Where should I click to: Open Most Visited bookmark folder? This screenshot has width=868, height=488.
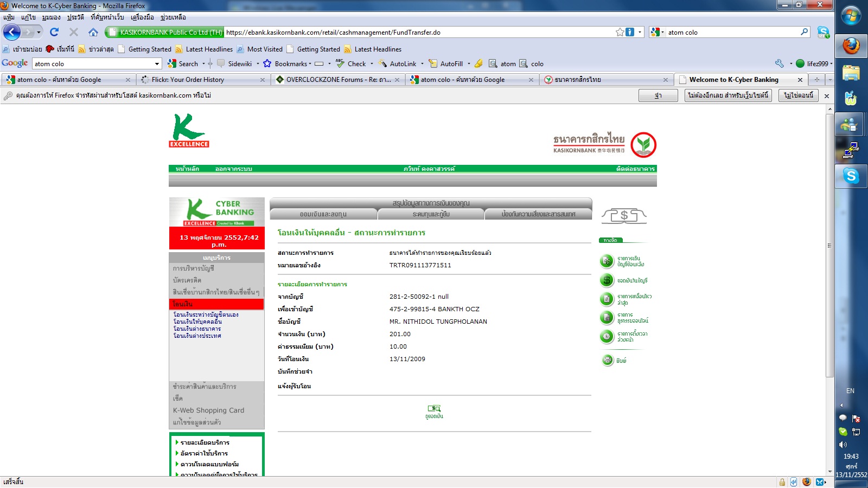click(259, 49)
